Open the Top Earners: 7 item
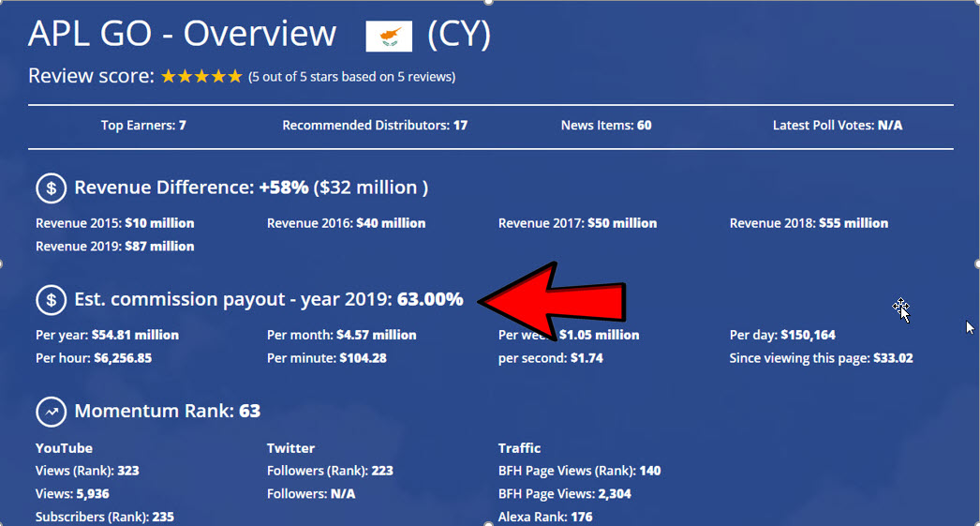This screenshot has width=980, height=526. click(x=143, y=125)
